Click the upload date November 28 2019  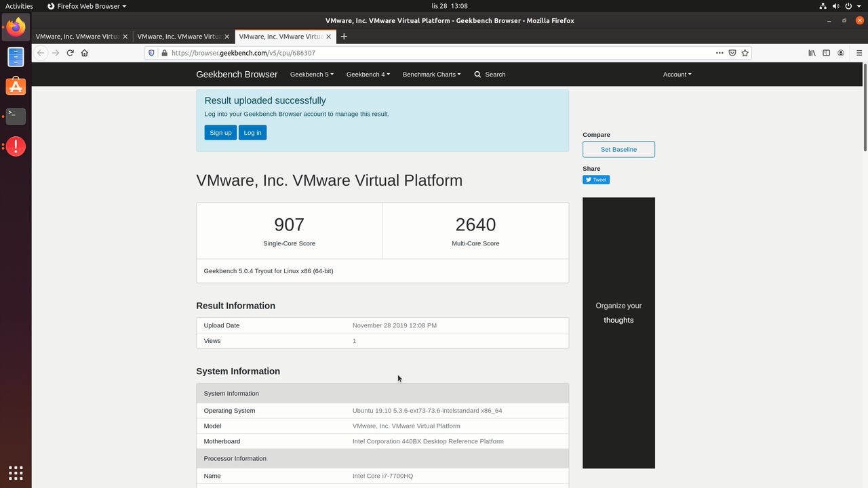(395, 325)
